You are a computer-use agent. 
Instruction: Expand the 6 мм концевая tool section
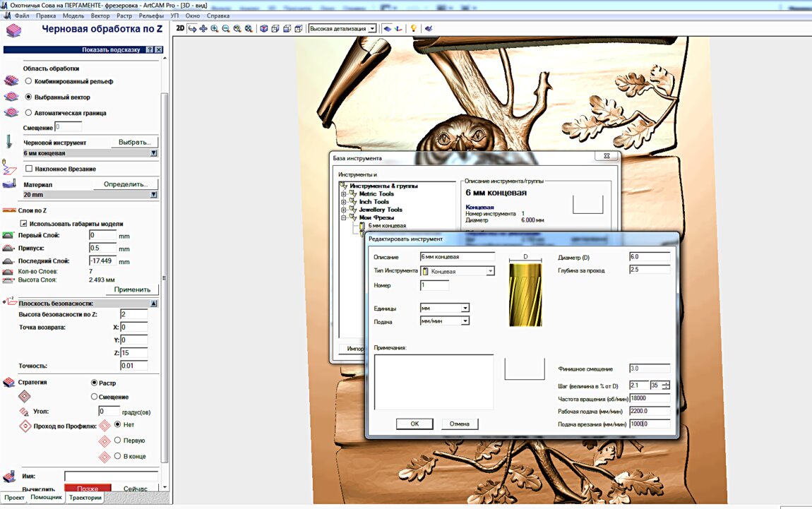point(154,153)
